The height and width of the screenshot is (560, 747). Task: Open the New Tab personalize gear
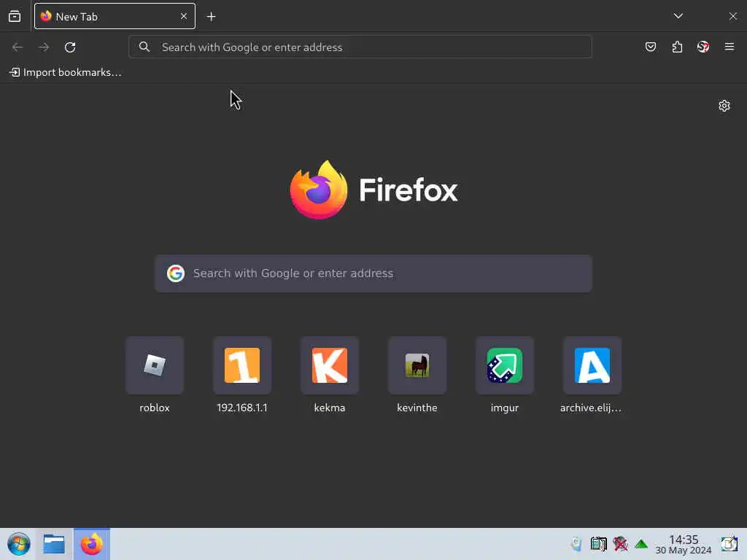[724, 106]
